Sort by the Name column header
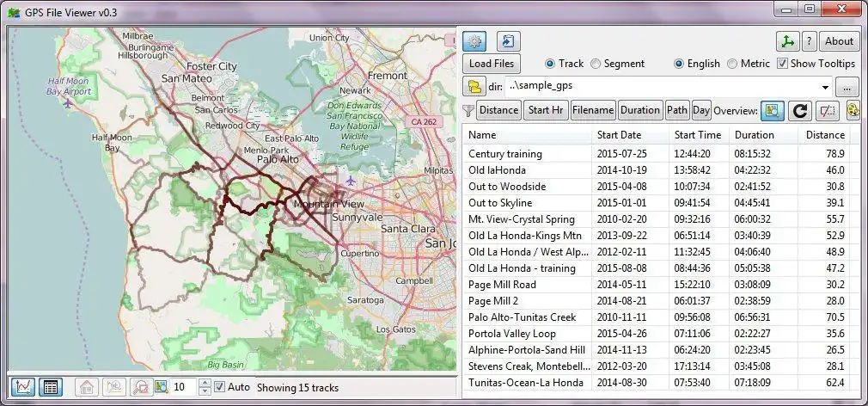 (527, 135)
